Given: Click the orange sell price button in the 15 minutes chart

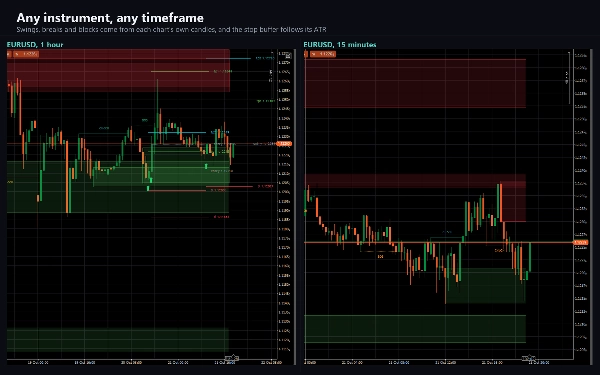Looking at the screenshot, I should [323, 54].
